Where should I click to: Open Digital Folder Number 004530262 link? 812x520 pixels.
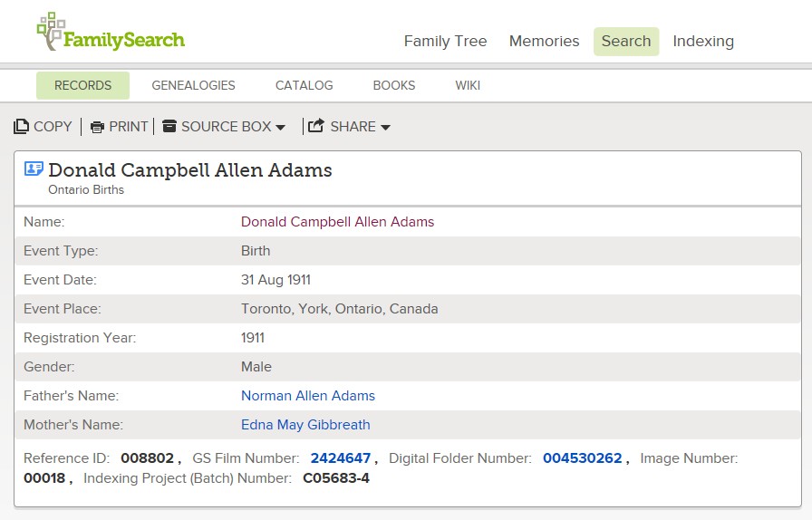582,458
